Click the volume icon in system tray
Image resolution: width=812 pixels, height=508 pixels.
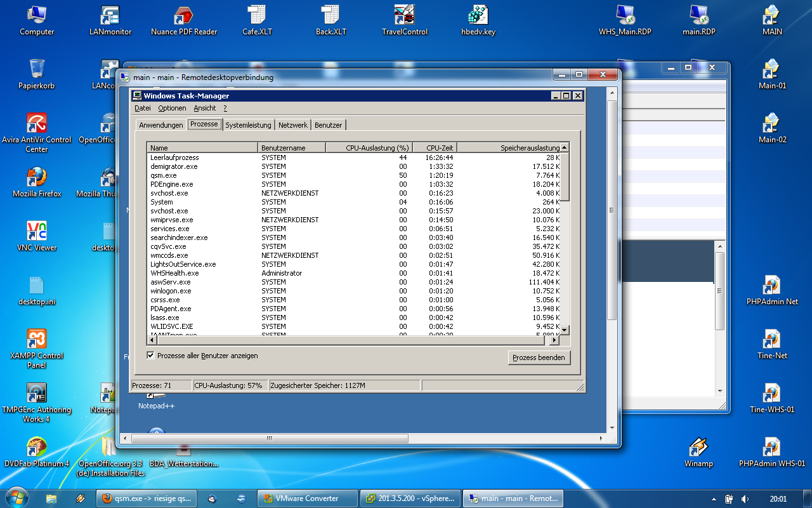tap(745, 499)
